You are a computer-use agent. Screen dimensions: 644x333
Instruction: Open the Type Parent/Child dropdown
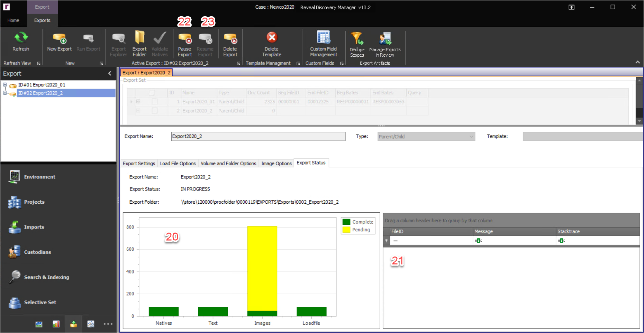tap(426, 137)
